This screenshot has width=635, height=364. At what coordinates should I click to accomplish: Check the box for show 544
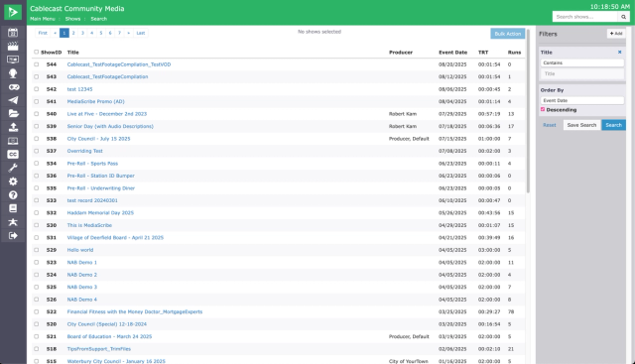(x=37, y=64)
